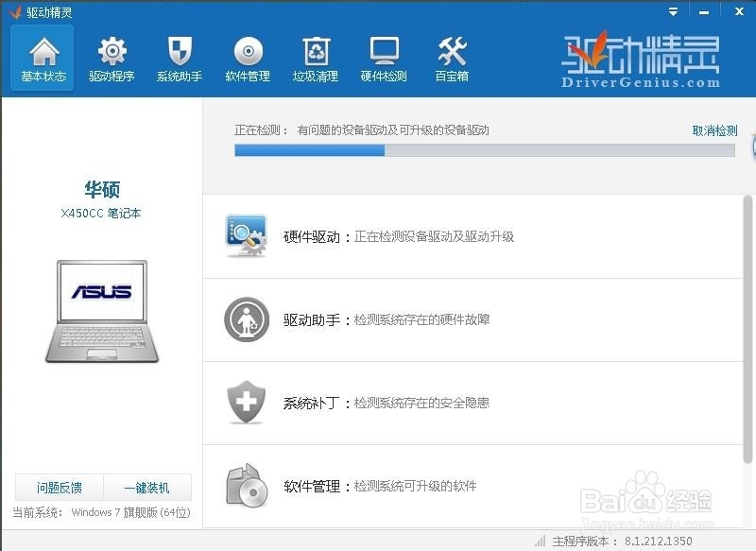The height and width of the screenshot is (551, 756).
Task: Open the 驱动程序 gear tab
Action: (x=112, y=59)
